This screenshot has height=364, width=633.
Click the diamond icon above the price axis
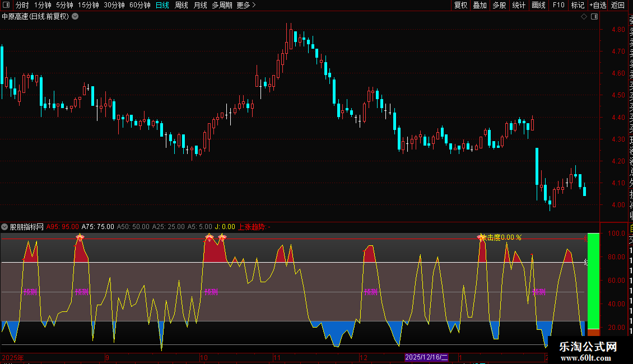point(584,17)
